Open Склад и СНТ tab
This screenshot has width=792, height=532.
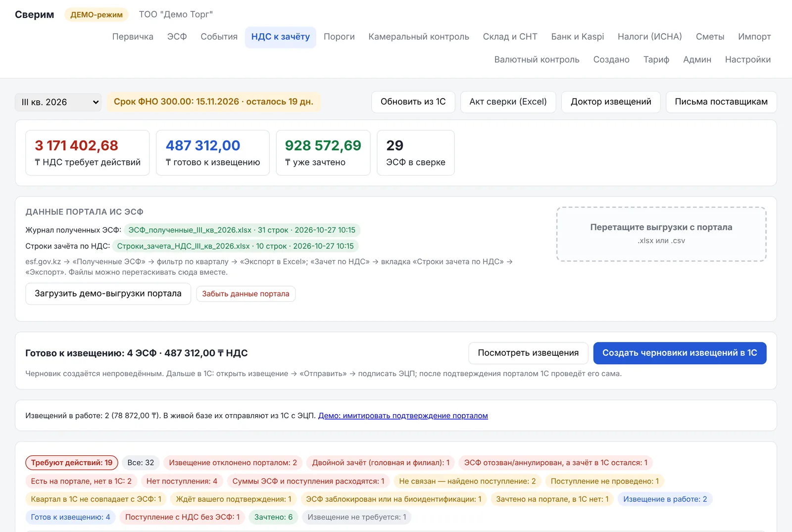(510, 37)
